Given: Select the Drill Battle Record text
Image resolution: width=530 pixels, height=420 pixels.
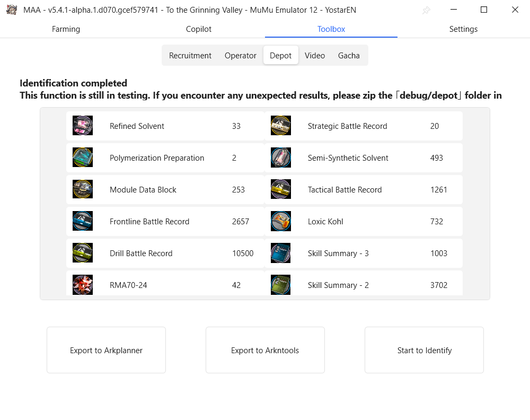Looking at the screenshot, I should (x=141, y=253).
